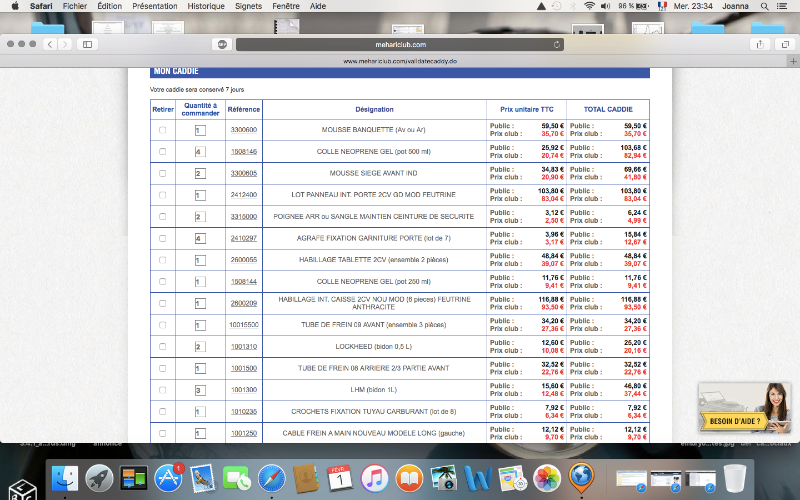This screenshot has width=800, height=500.
Task: Open the Trash in the dock
Action: point(735,478)
